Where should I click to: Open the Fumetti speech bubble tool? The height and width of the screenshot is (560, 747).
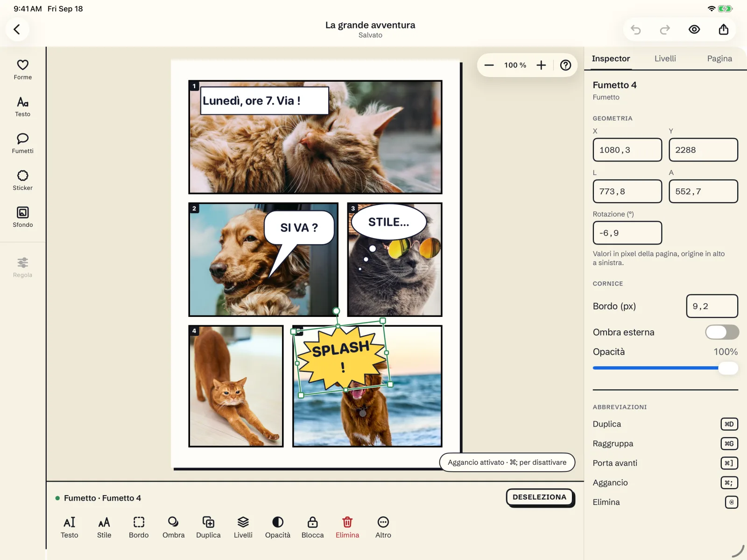point(22,143)
